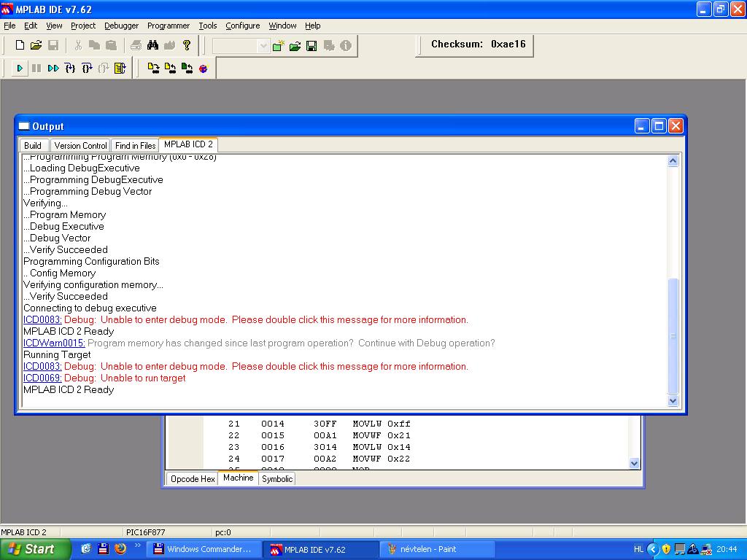Click the Print icon
This screenshot has width=747, height=560.
pos(136,45)
